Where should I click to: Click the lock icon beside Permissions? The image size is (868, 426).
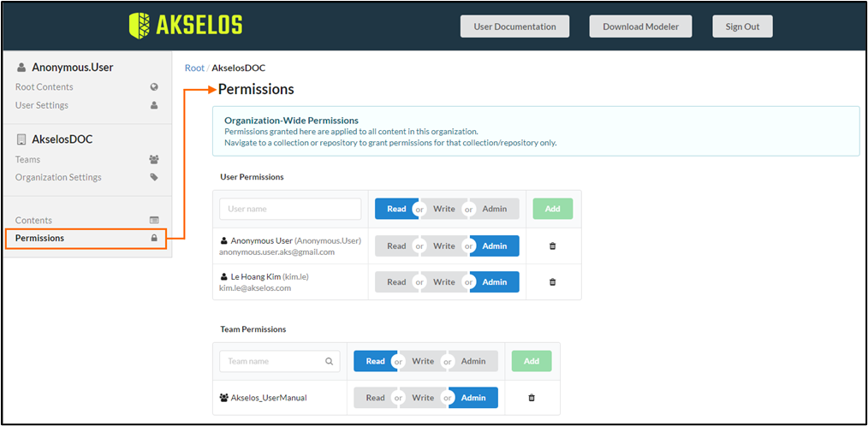click(x=154, y=239)
